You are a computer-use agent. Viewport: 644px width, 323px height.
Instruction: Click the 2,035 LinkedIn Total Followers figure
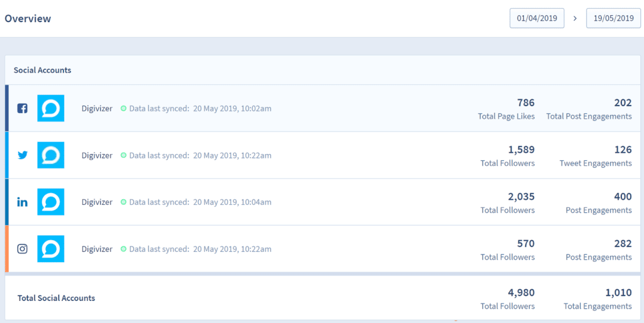pos(521,197)
